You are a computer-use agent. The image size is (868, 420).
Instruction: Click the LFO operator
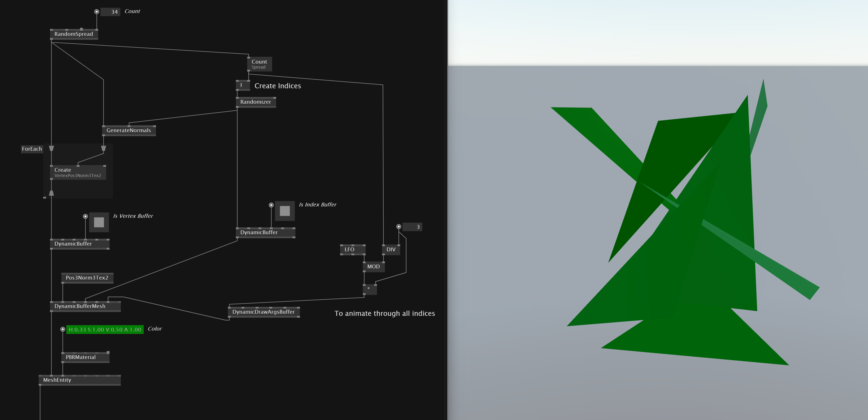click(353, 249)
